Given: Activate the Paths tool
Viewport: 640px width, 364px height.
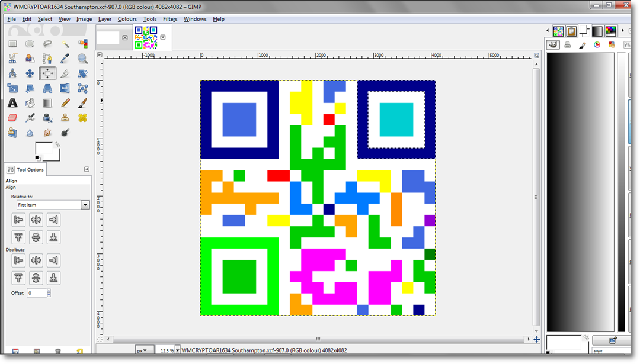Looking at the screenshot, I should (x=47, y=59).
